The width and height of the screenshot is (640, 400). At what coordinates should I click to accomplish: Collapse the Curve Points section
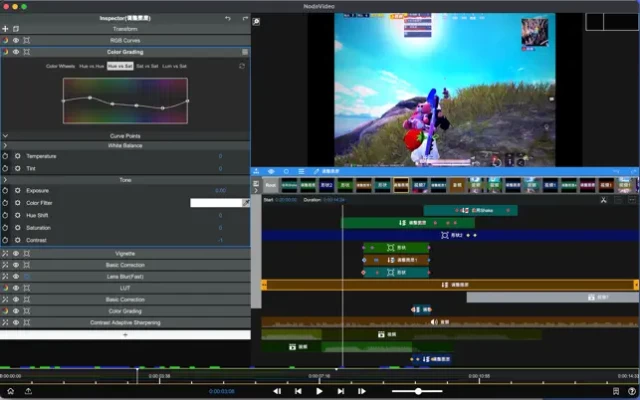coord(5,135)
